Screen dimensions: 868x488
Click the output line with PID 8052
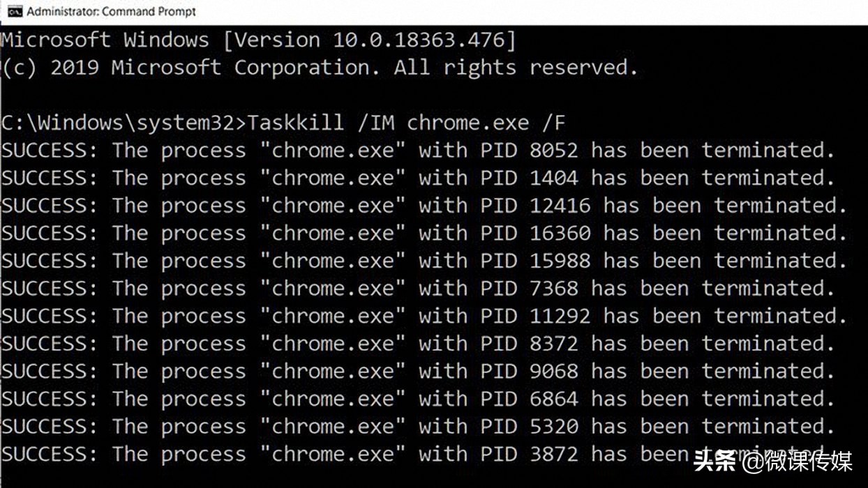point(417,151)
